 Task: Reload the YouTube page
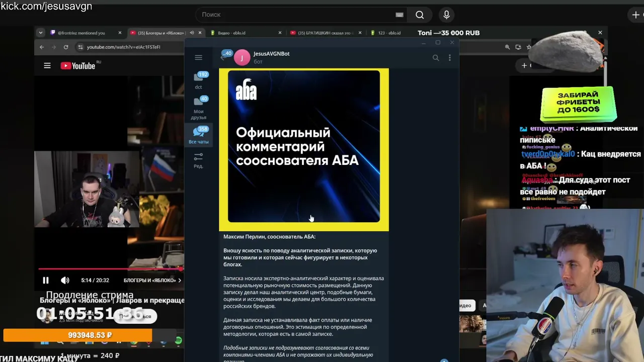[x=66, y=47]
